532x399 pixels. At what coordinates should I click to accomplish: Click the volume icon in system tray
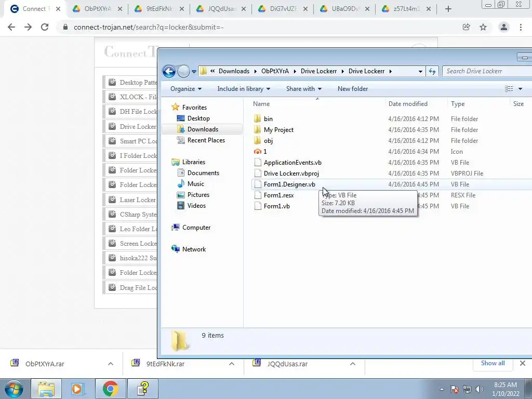(480, 389)
